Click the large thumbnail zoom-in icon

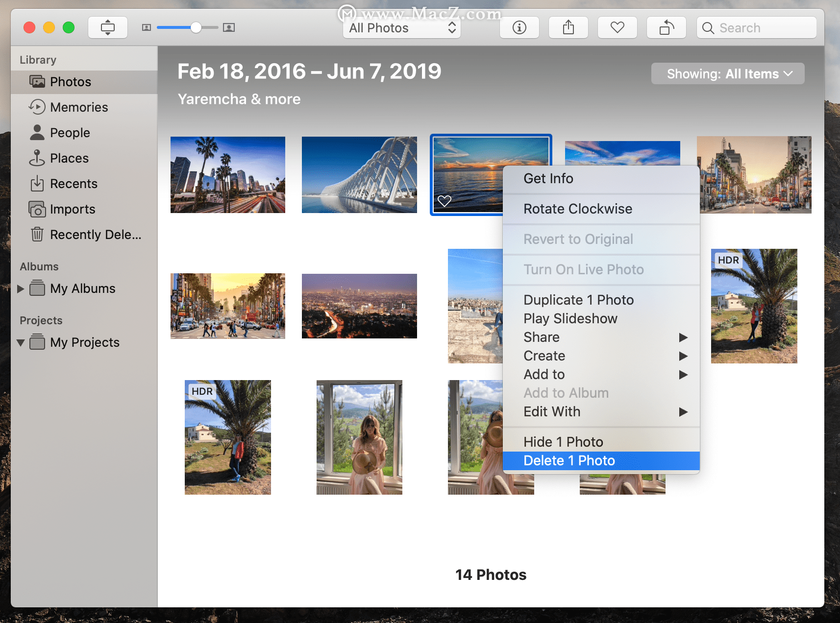pos(228,27)
